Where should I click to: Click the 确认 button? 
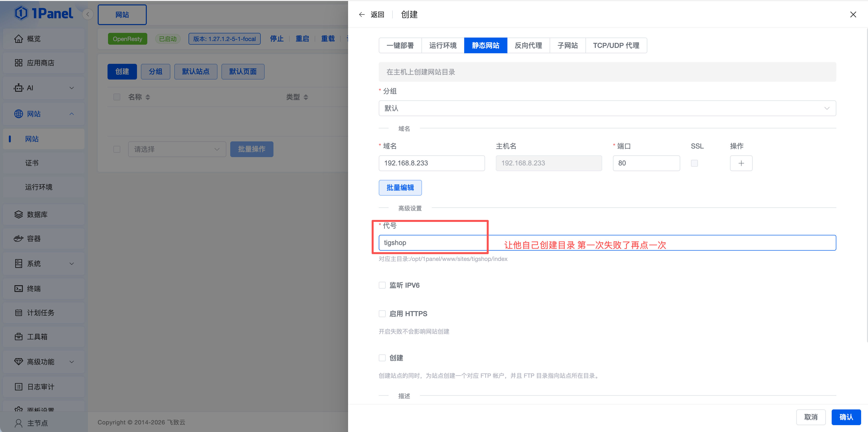tap(846, 417)
